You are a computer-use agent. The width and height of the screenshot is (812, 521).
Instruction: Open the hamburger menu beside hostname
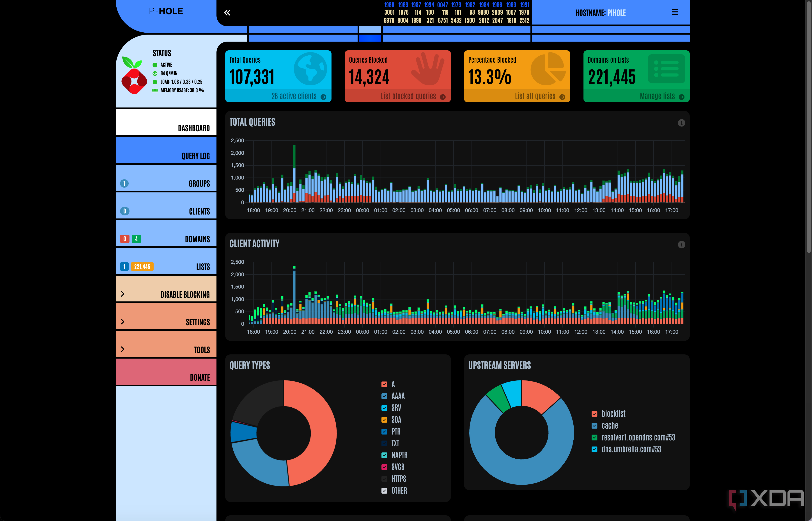[x=675, y=12]
